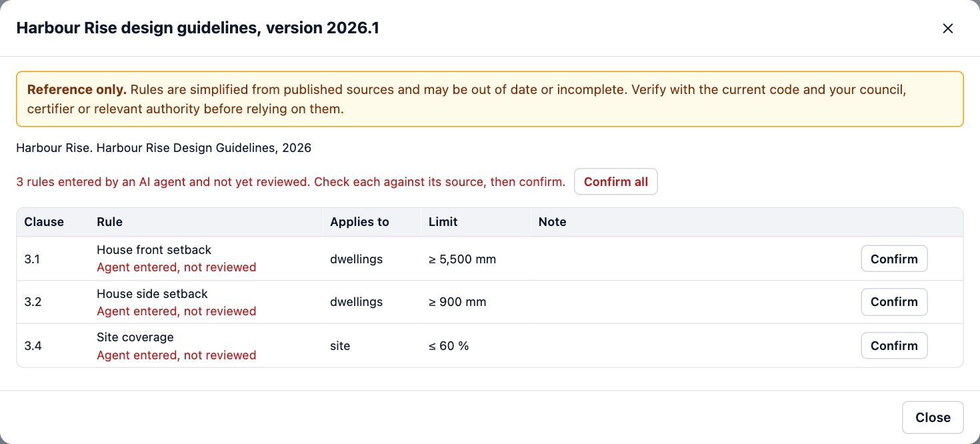Click the Limit column header
Viewport: 980px width, 444px height.
(443, 222)
